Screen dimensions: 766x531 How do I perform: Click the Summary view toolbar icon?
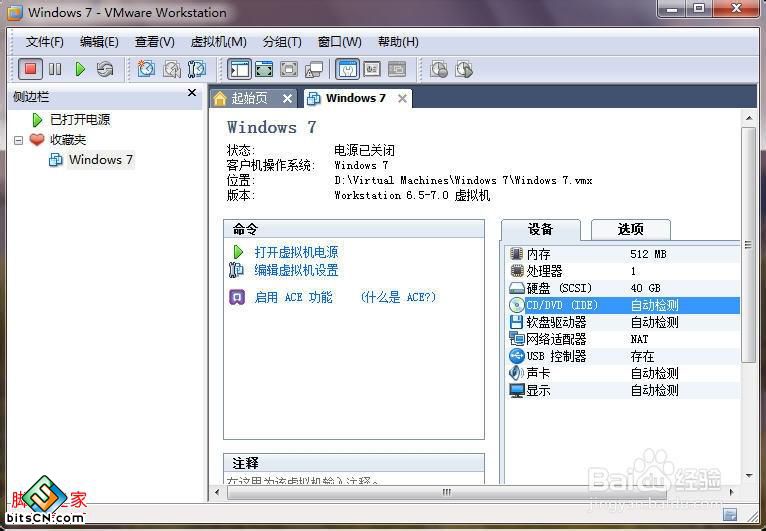pos(347,69)
